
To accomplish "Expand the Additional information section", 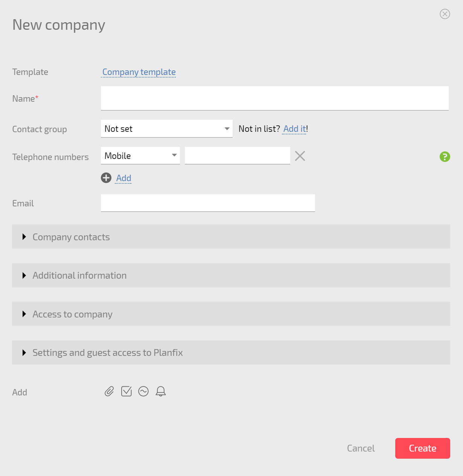I will 231,275.
